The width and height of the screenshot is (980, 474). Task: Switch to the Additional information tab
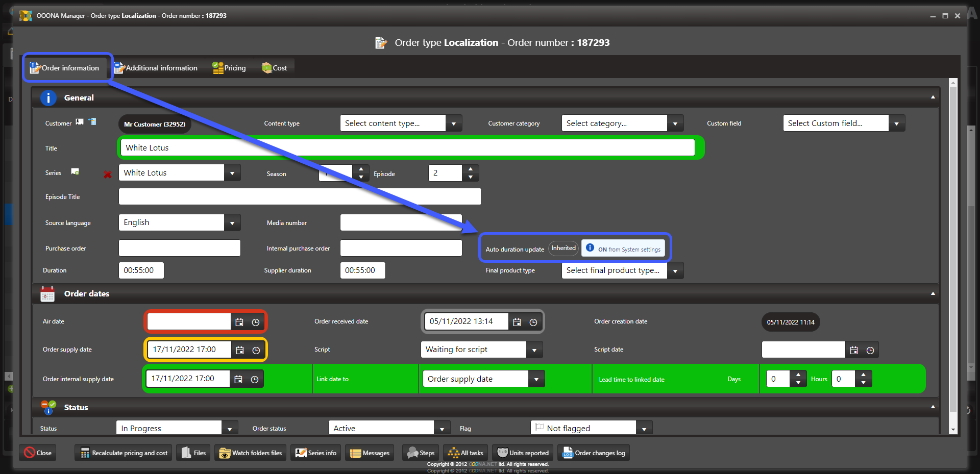(x=156, y=68)
